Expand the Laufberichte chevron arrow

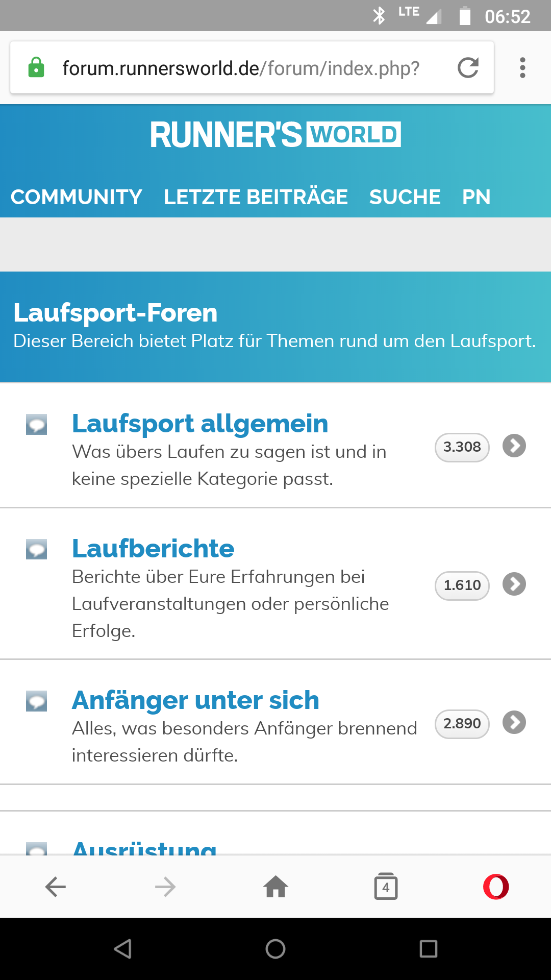[514, 584]
